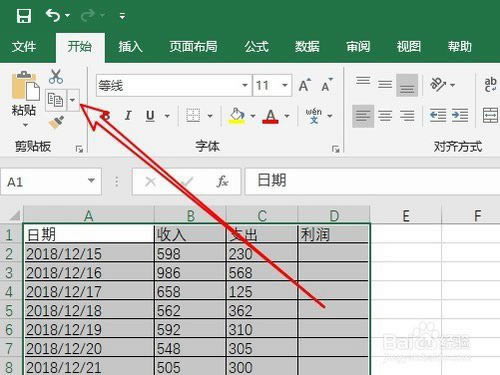Click the Insert Function fx icon
Viewport: 500px width, 375px height.
pos(222,182)
